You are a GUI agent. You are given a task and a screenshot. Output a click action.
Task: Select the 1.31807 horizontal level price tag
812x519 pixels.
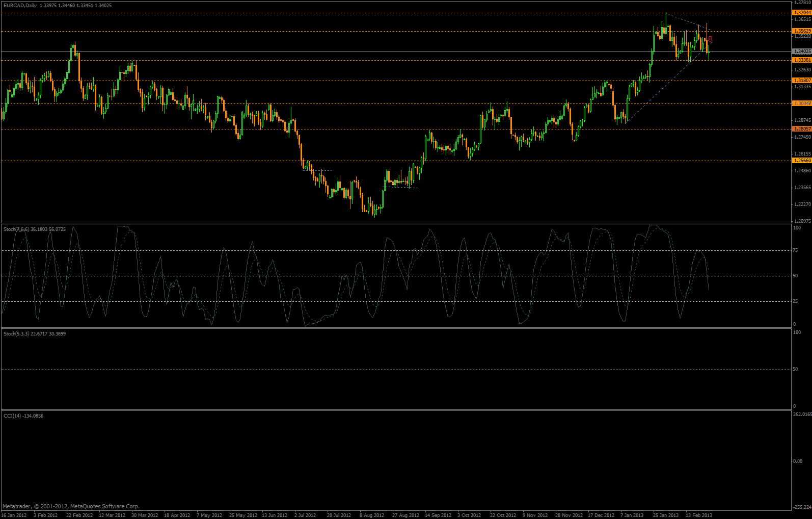pyautogui.click(x=802, y=81)
